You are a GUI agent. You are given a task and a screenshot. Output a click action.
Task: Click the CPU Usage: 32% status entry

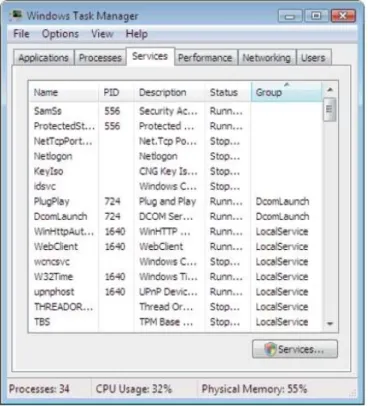pos(134,388)
